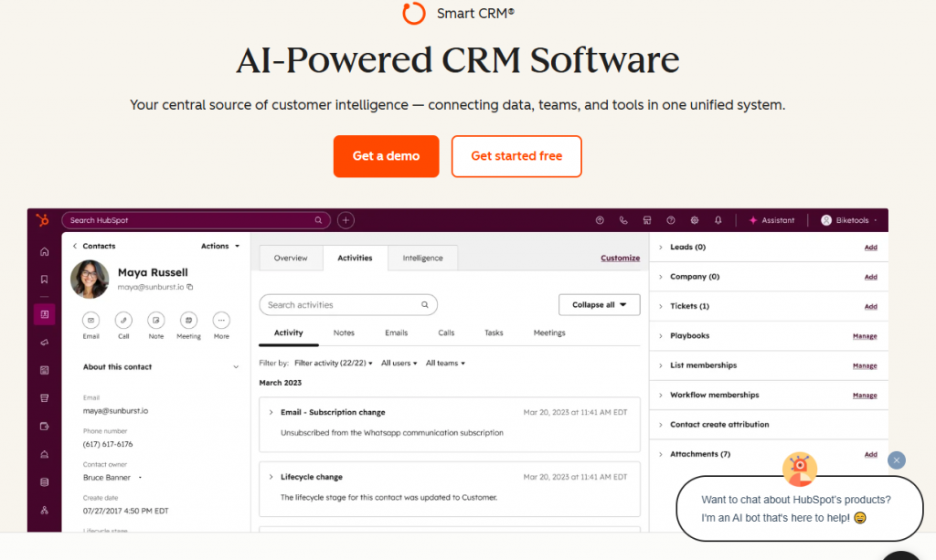Click the plus create button in top bar

coord(346,220)
